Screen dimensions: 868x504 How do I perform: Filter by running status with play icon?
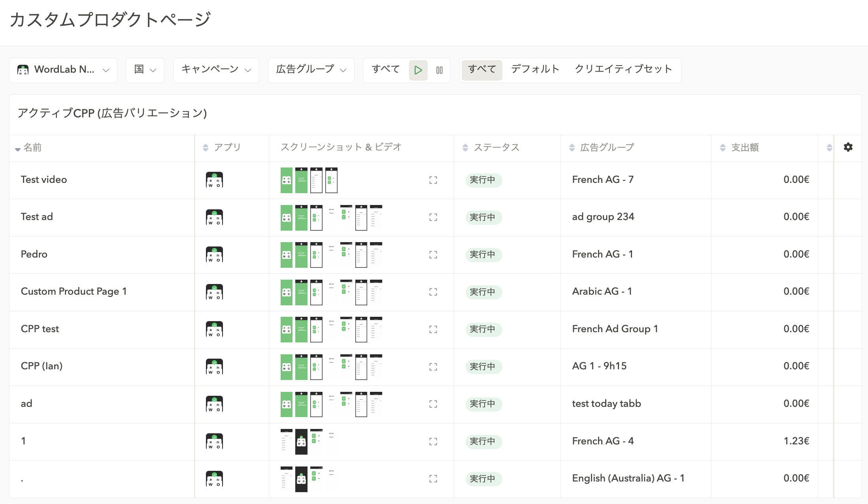[418, 70]
